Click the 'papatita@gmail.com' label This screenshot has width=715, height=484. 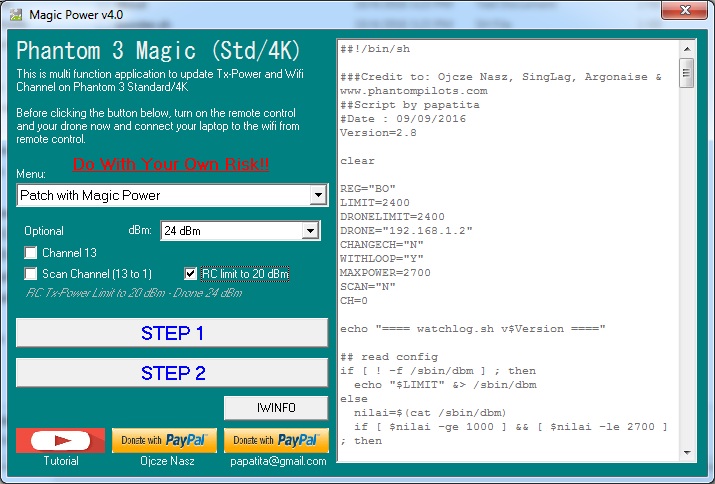pyautogui.click(x=278, y=461)
